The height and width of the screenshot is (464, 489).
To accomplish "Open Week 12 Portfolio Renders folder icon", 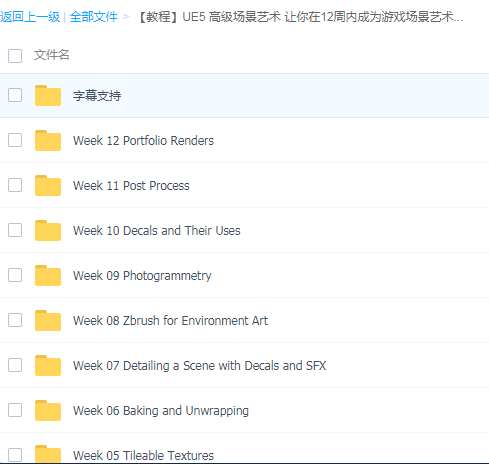I will (x=48, y=141).
